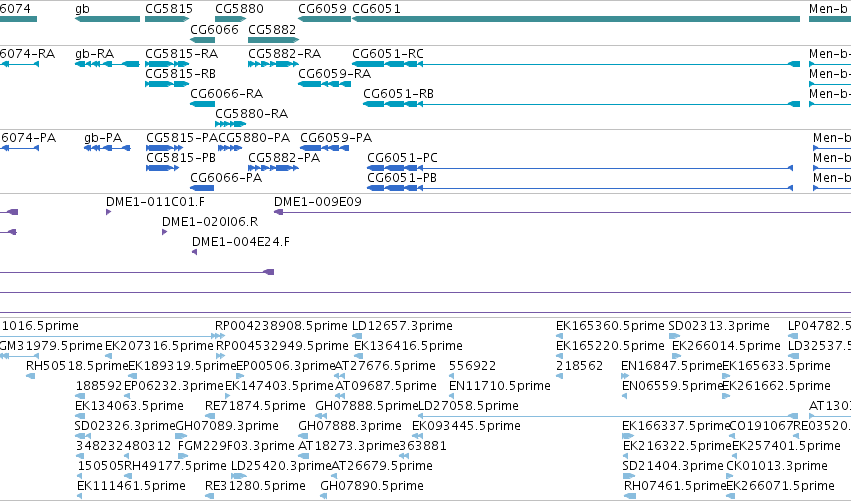Click EST GH07089.3prime
The image size is (851, 501).
pos(227,426)
